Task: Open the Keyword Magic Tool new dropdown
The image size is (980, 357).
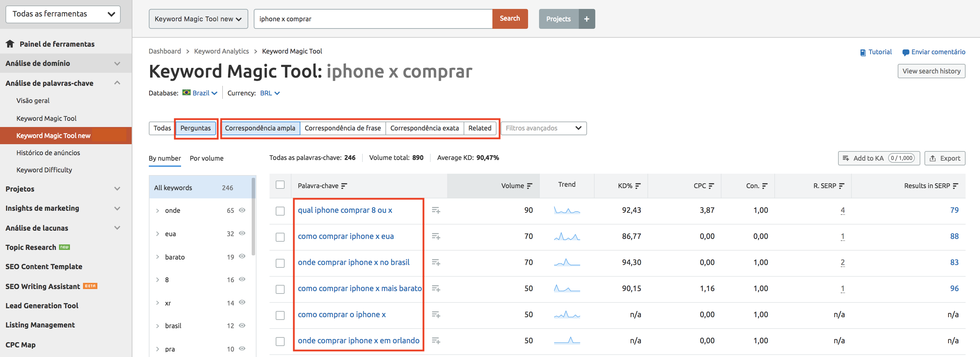Action: (x=198, y=19)
